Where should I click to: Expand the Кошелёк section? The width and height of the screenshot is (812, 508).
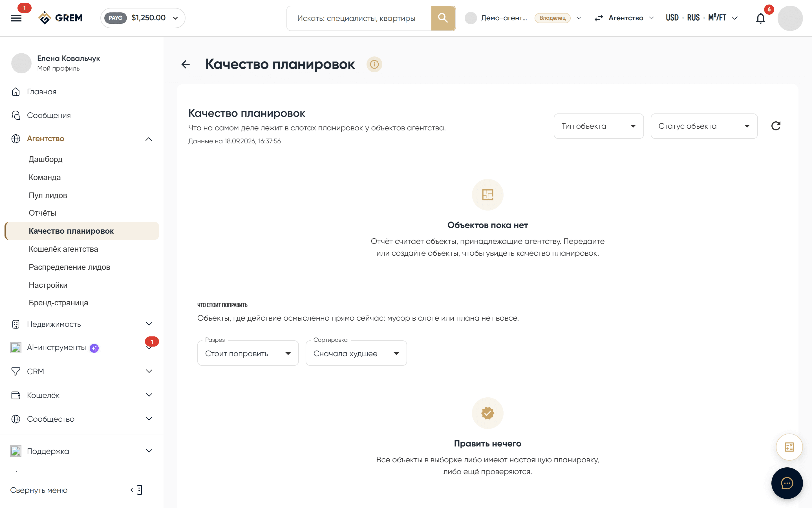click(149, 395)
